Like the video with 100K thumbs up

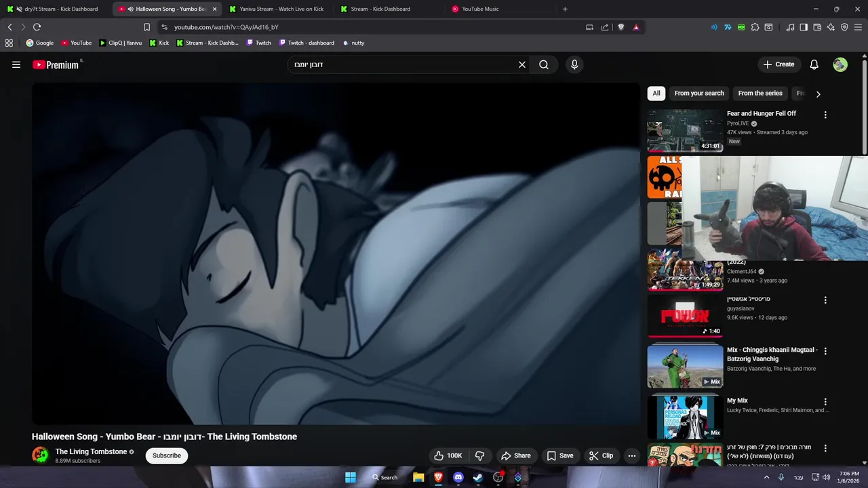pyautogui.click(x=448, y=455)
